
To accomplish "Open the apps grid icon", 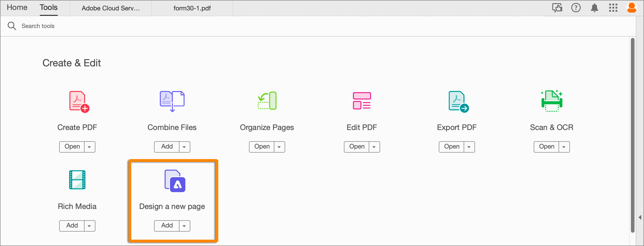I will 613,8.
